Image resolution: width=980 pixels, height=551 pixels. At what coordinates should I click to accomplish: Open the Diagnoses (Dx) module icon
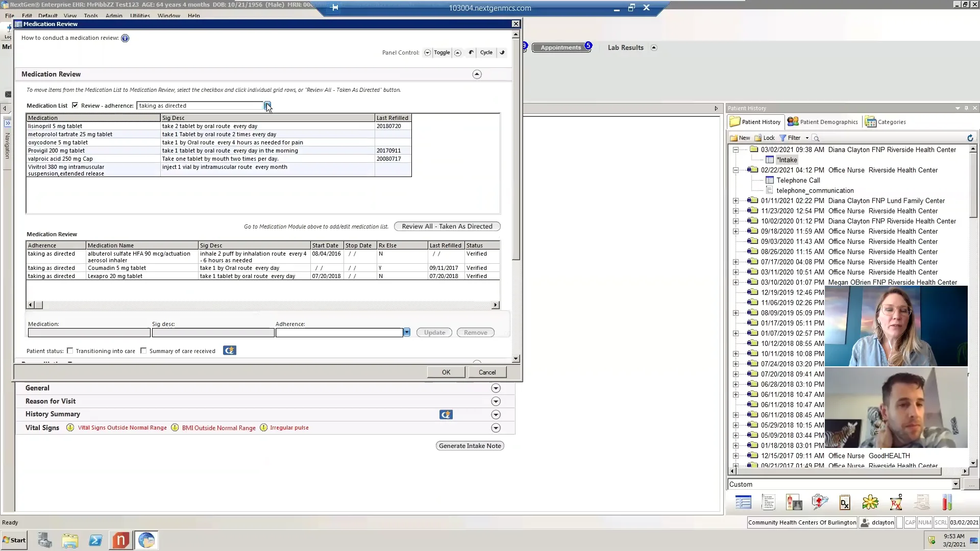(x=845, y=503)
